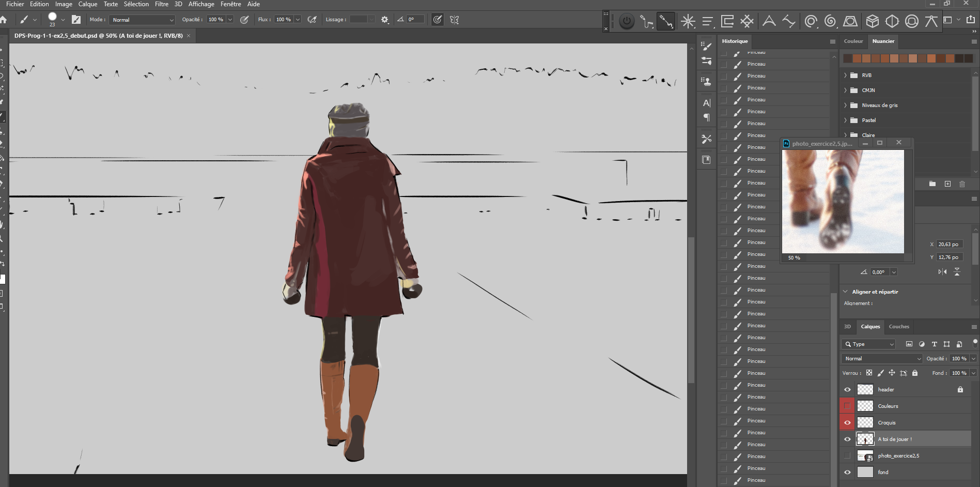The width and height of the screenshot is (980, 487).
Task: Open brush smoothing settings gear
Action: tap(385, 20)
